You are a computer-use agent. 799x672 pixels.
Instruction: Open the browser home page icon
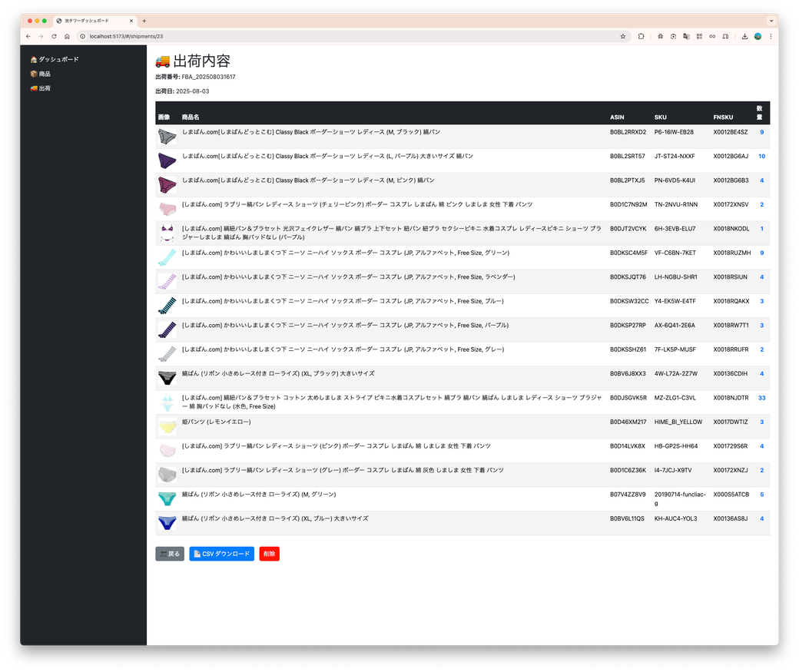coord(67,36)
